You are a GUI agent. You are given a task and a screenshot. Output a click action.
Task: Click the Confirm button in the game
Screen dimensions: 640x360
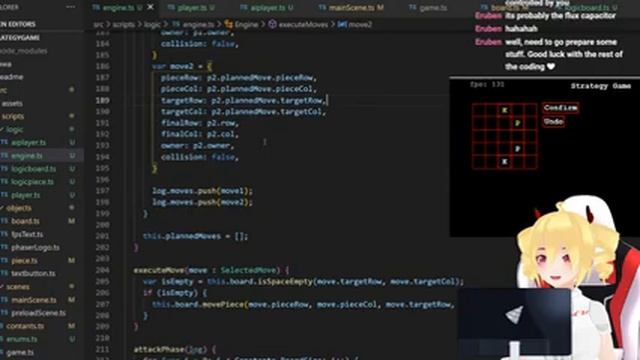(560, 108)
